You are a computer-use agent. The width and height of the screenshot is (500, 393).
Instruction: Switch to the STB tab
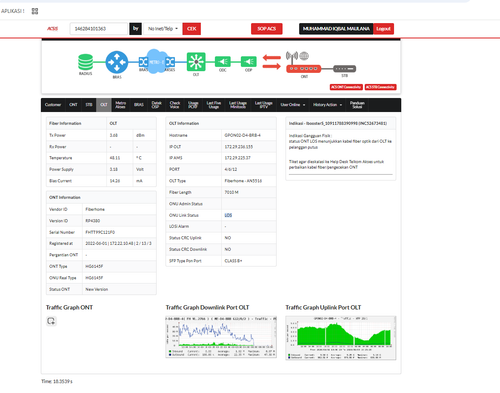(89, 105)
